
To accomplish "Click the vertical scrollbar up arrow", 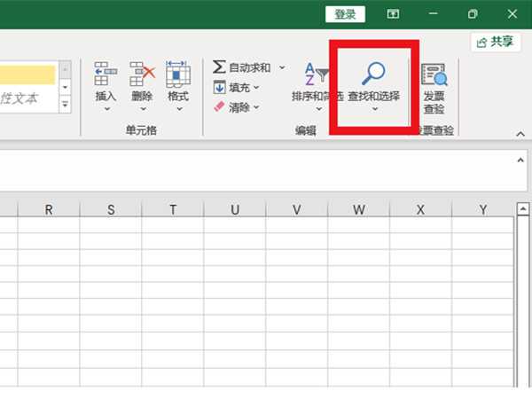I will tap(523, 209).
